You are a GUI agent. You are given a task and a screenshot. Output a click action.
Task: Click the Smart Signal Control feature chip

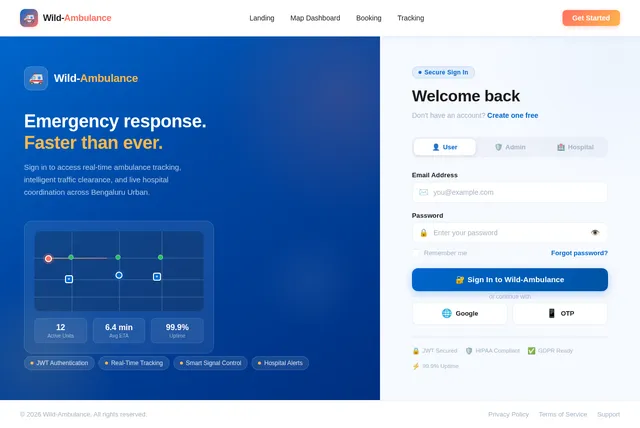(x=210, y=363)
